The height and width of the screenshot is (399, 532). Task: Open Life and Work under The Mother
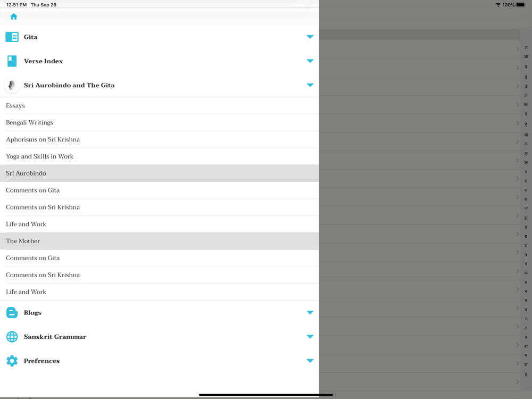pyautogui.click(x=160, y=292)
